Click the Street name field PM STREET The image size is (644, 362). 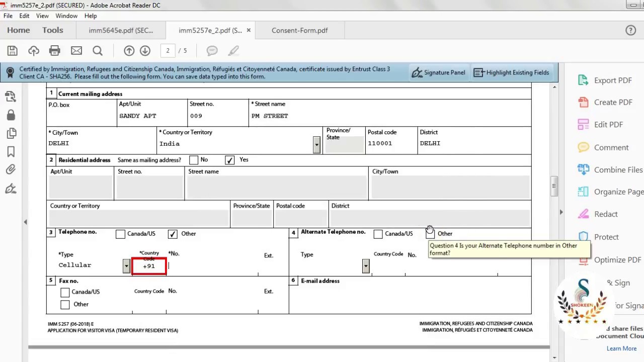click(x=390, y=116)
